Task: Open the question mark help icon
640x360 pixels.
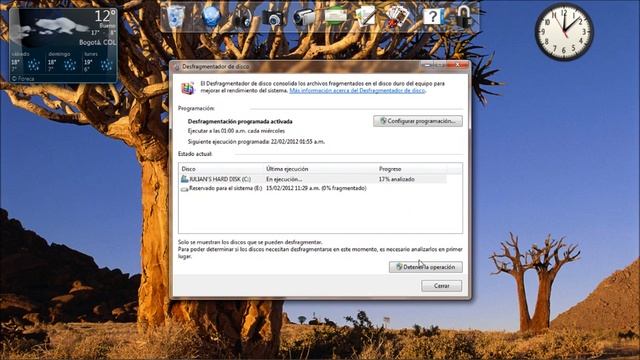Action: pos(433,17)
